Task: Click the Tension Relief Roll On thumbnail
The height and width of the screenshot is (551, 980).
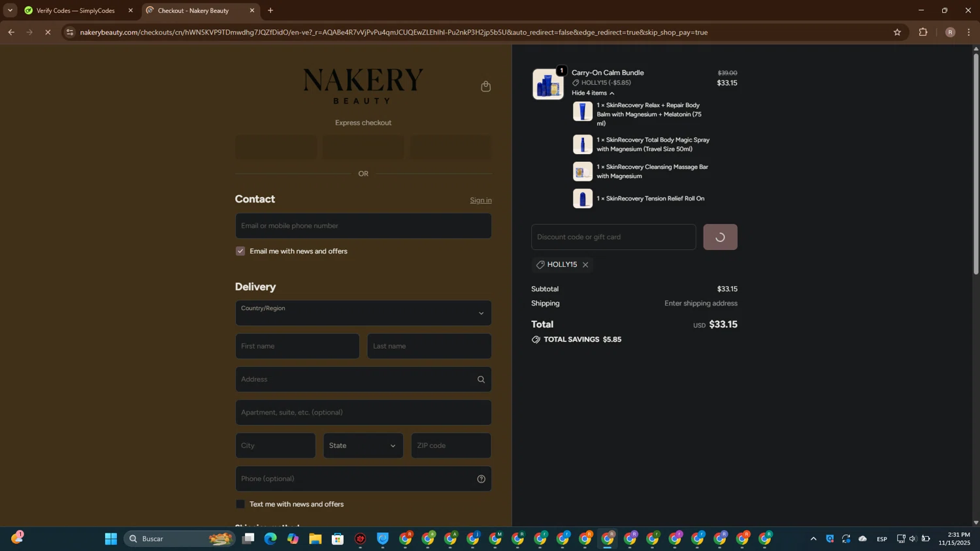Action: pos(583,198)
